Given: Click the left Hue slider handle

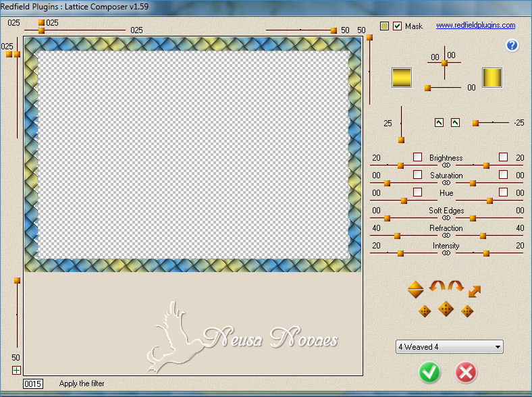Looking at the screenshot, I should tap(404, 201).
